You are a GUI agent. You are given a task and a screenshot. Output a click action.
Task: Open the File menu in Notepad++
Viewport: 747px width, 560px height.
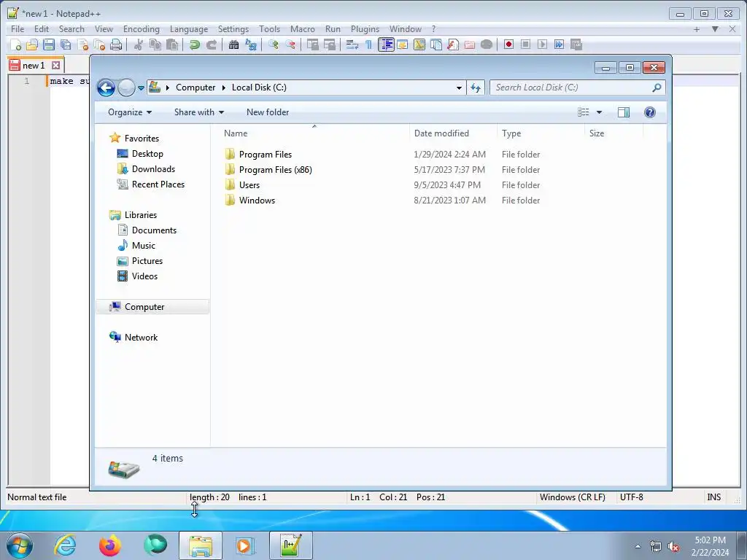click(x=18, y=29)
